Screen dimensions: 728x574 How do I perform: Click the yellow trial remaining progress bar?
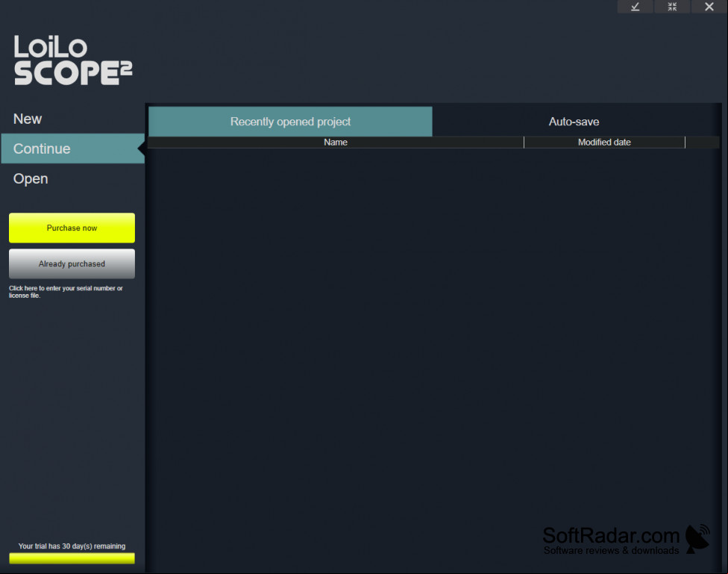pyautogui.click(x=72, y=558)
